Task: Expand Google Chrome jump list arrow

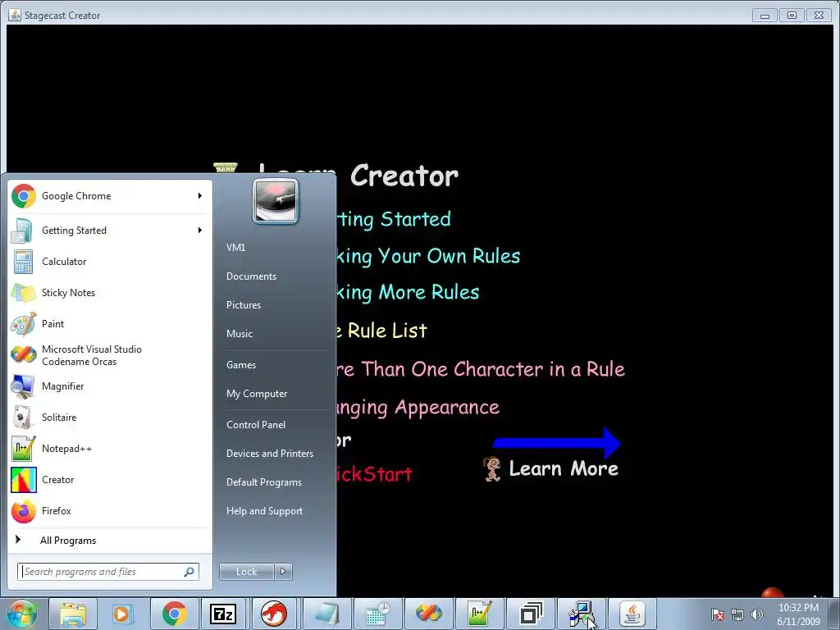Action: pos(200,196)
